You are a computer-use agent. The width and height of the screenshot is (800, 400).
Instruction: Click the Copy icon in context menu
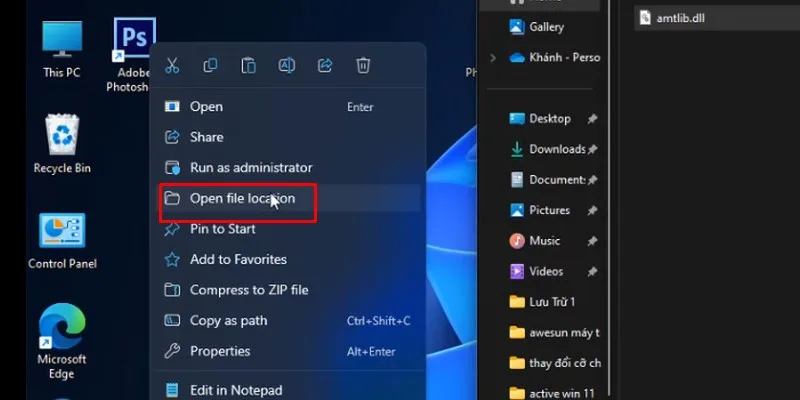tap(210, 66)
